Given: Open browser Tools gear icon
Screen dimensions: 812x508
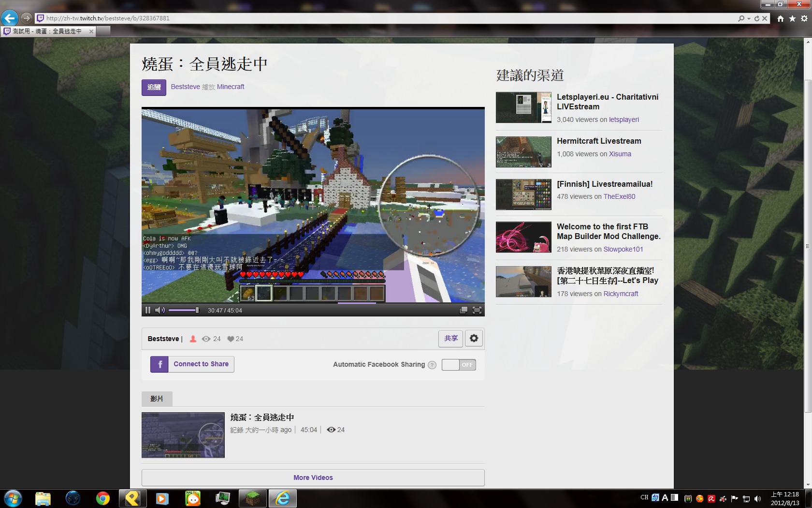Looking at the screenshot, I should [x=804, y=18].
